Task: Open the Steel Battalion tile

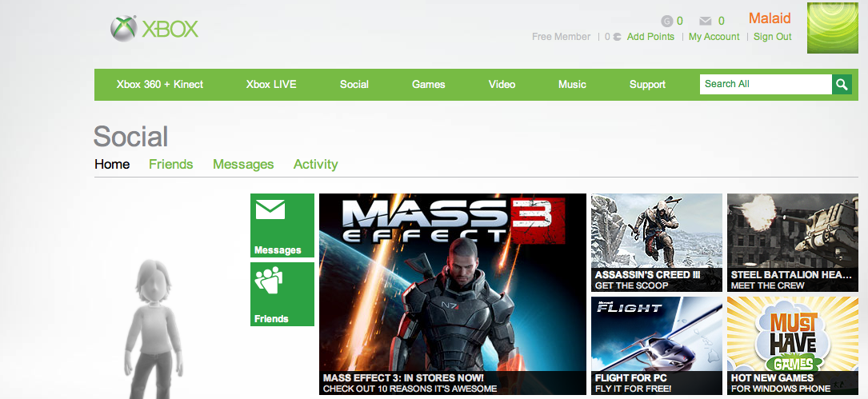Action: 793,242
